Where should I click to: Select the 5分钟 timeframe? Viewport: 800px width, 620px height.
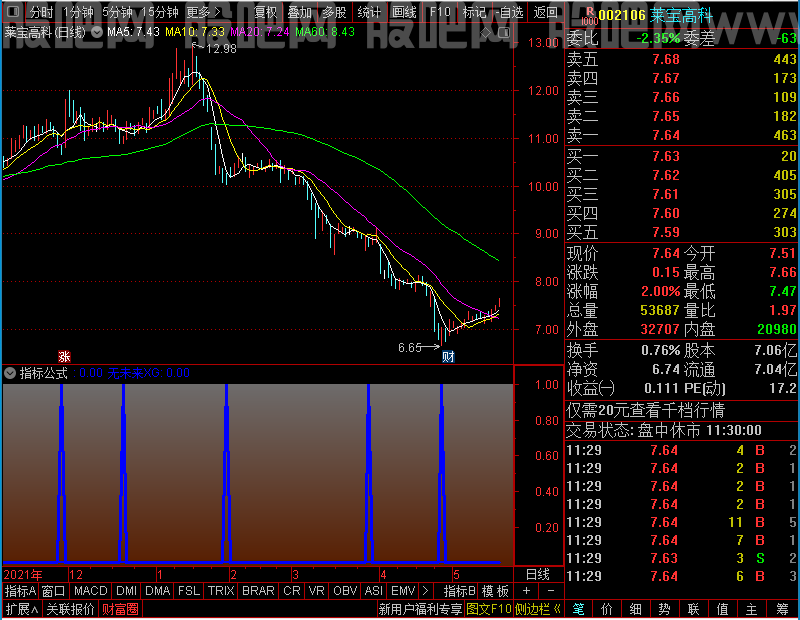tap(117, 12)
